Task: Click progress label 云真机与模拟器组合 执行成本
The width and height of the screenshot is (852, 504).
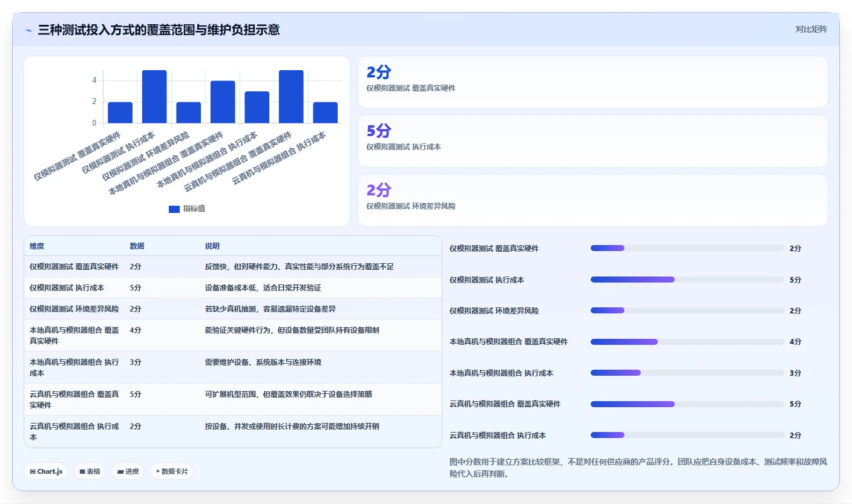Action: click(x=497, y=436)
